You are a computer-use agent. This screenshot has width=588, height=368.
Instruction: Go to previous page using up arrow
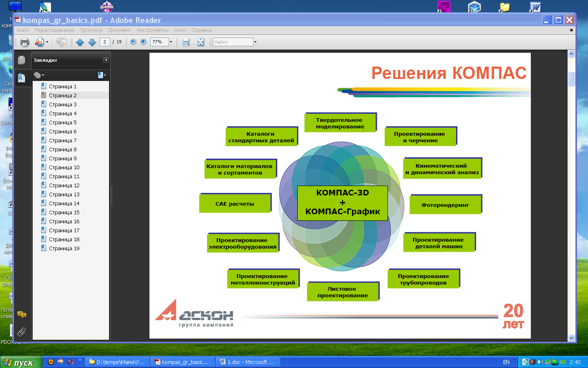(80, 42)
